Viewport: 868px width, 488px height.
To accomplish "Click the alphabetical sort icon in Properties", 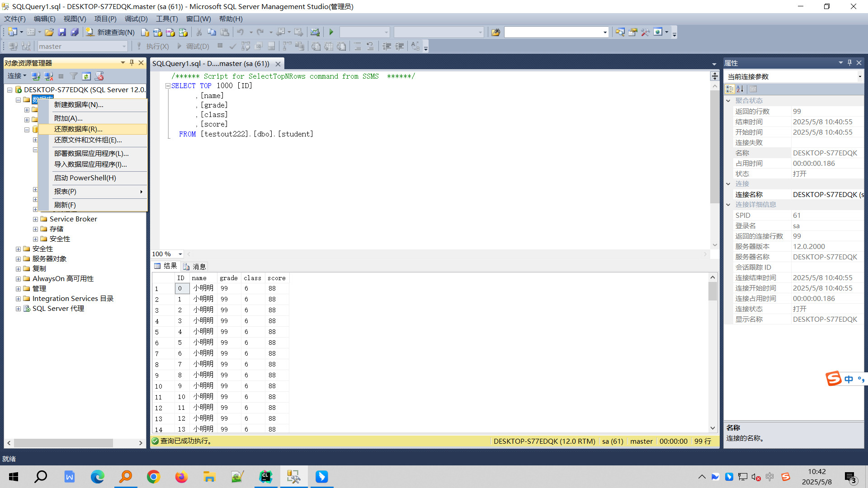I will (x=740, y=89).
